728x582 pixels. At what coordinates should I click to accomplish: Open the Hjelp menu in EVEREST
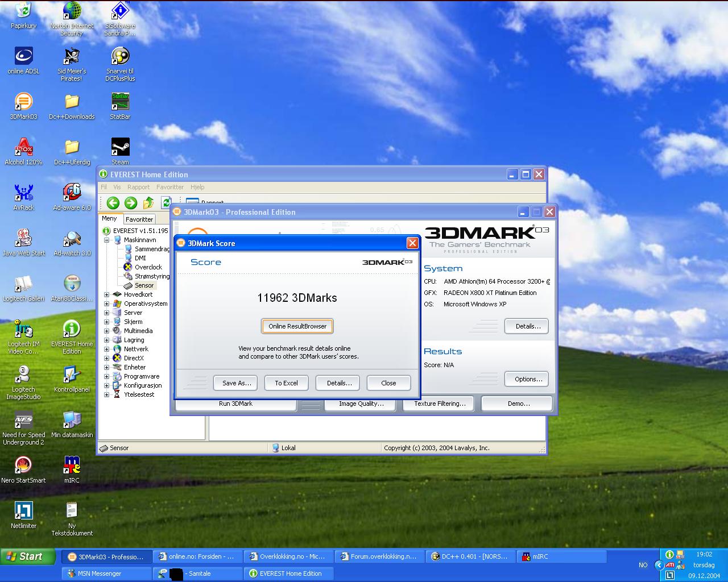197,187
